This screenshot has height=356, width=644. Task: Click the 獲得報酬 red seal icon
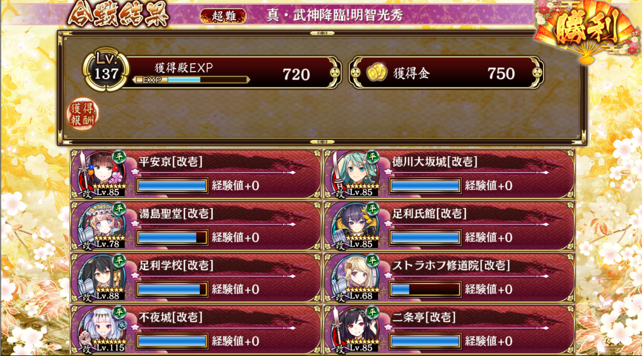[x=83, y=114]
